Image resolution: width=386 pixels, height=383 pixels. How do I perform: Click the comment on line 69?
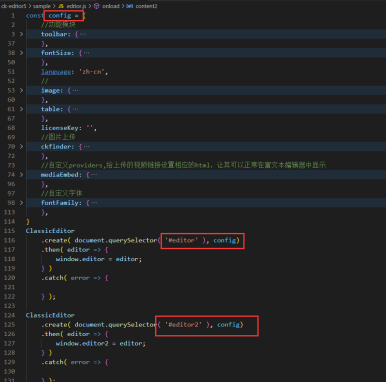58,137
